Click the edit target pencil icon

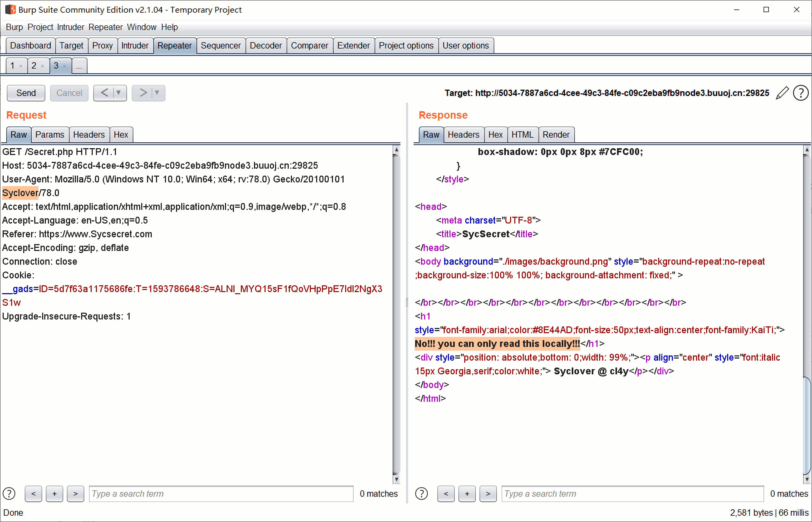782,93
